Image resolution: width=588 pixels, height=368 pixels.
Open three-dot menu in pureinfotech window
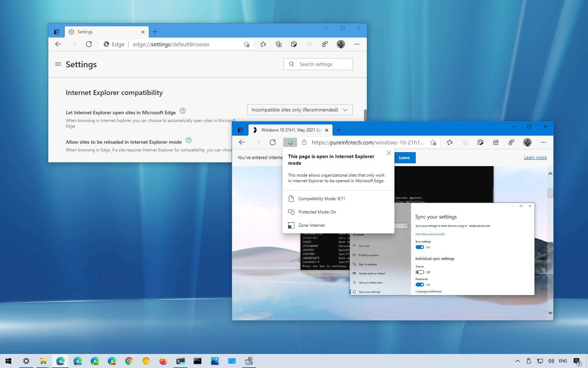[544, 142]
